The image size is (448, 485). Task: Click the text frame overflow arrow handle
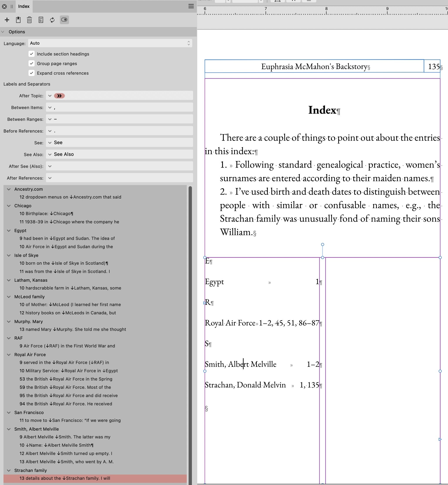point(440,440)
